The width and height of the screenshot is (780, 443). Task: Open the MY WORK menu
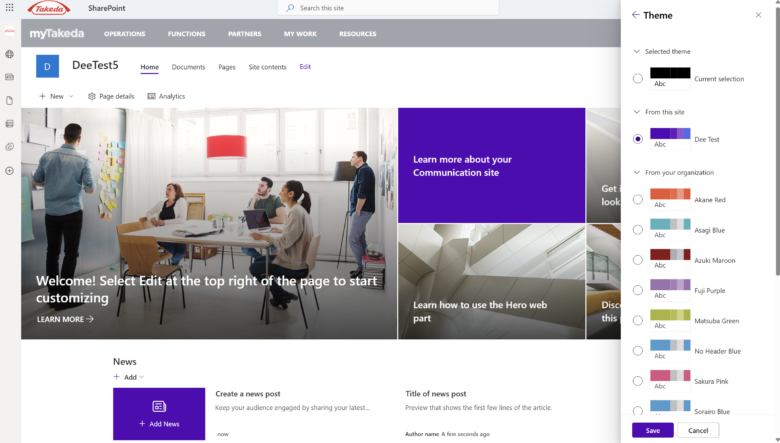300,34
